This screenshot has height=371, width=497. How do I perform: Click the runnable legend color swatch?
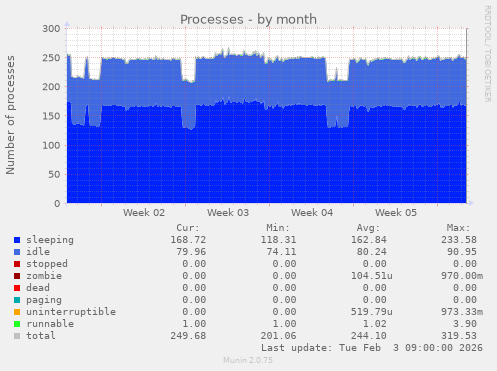17,324
